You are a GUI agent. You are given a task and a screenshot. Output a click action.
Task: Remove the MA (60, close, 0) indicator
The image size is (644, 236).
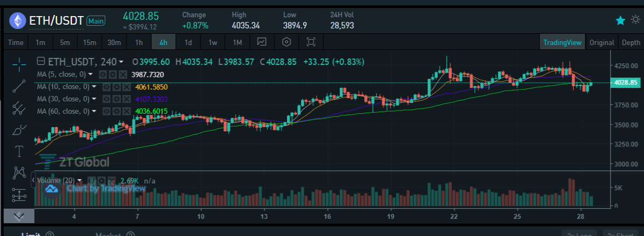click(x=126, y=112)
